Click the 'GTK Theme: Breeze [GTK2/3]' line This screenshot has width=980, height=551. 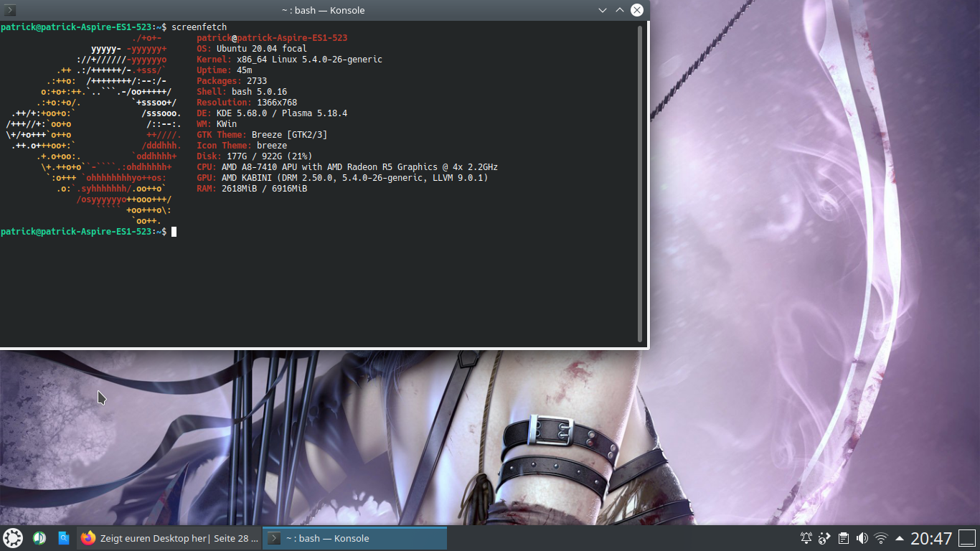(x=262, y=135)
